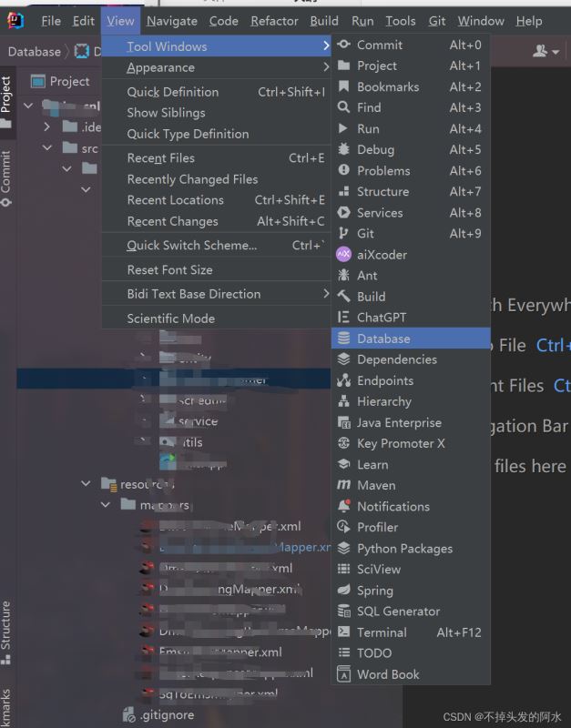Click the Git branch icon
The height and width of the screenshot is (728, 571).
tap(343, 233)
